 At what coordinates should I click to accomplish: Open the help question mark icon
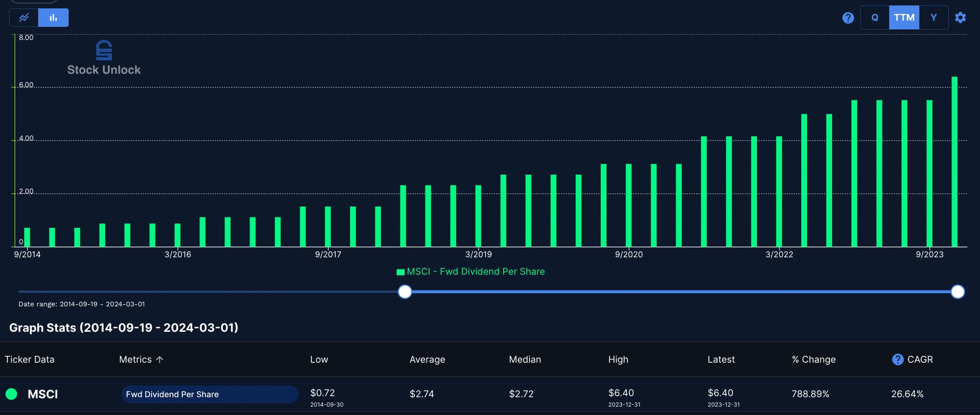point(848,18)
